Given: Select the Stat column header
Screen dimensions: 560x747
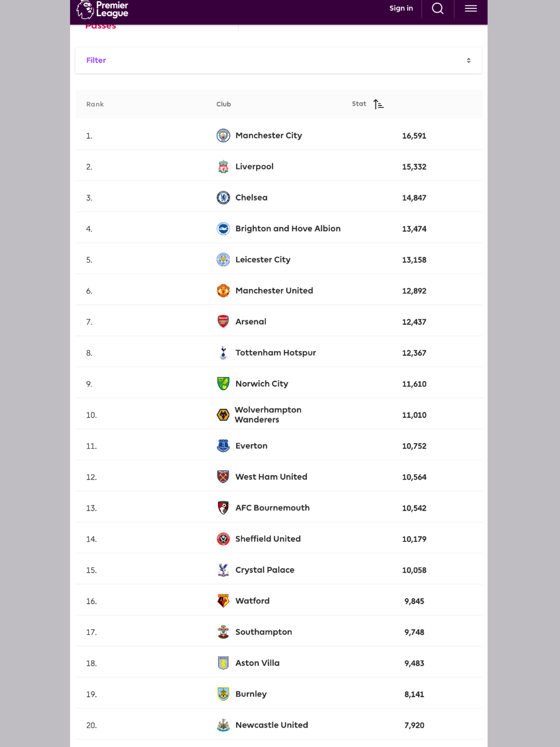Looking at the screenshot, I should click(x=359, y=104).
